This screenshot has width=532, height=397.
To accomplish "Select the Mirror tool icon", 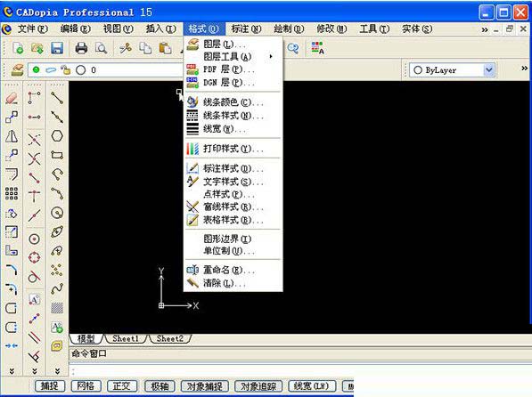I will pyautogui.click(x=12, y=136).
